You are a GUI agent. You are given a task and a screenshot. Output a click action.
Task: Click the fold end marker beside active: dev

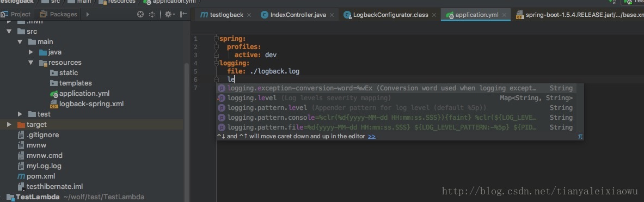point(216,55)
